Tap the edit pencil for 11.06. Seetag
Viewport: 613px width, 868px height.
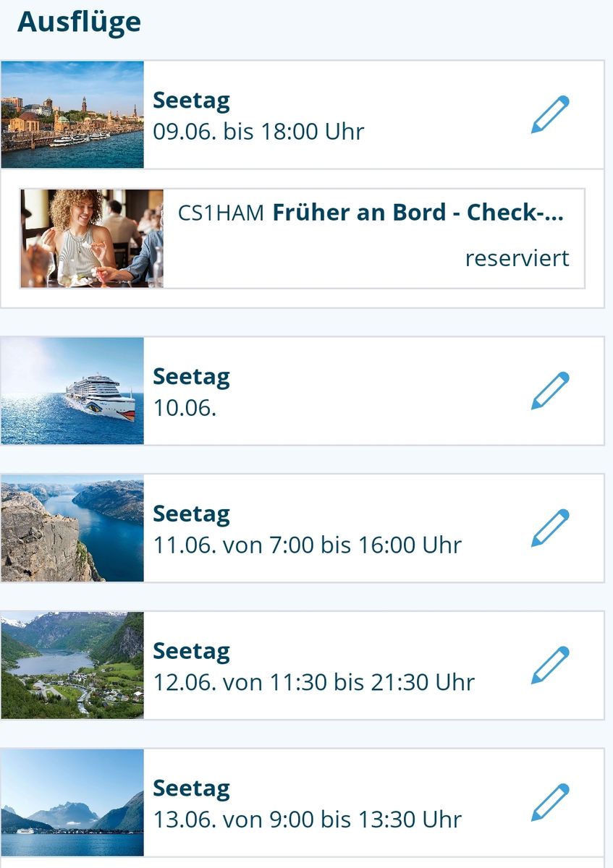pyautogui.click(x=550, y=528)
